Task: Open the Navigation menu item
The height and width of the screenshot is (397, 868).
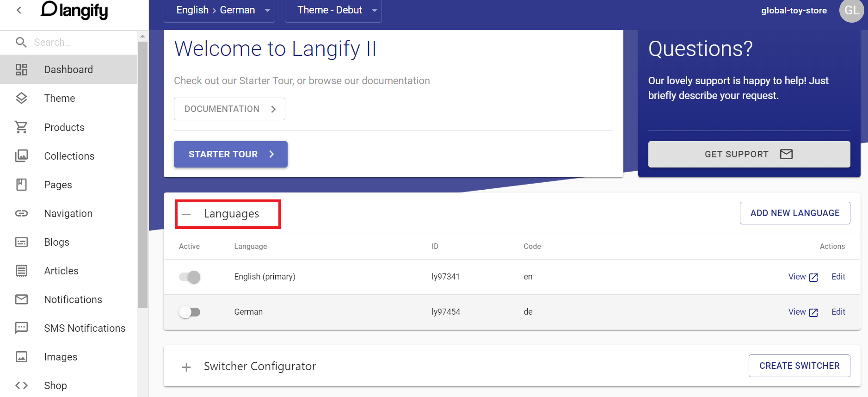Action: (68, 213)
